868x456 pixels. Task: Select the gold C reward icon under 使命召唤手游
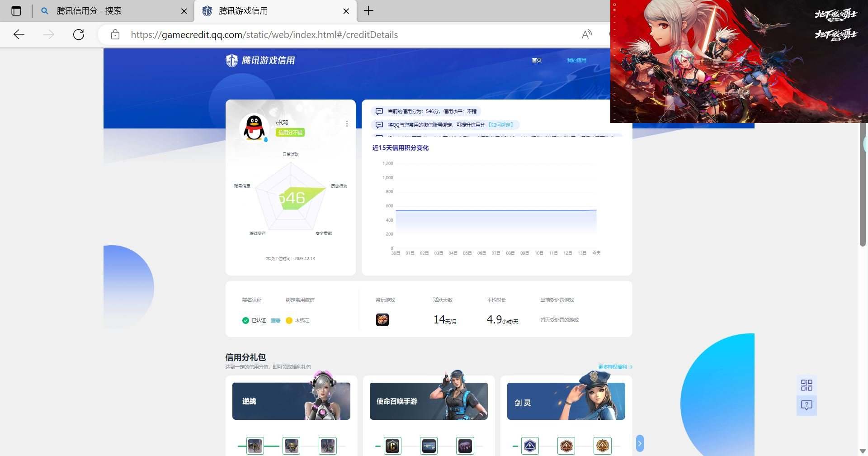click(392, 446)
